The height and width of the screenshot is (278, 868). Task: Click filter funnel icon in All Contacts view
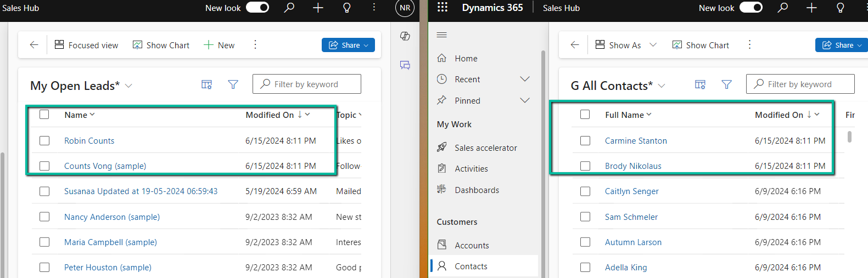click(x=726, y=84)
